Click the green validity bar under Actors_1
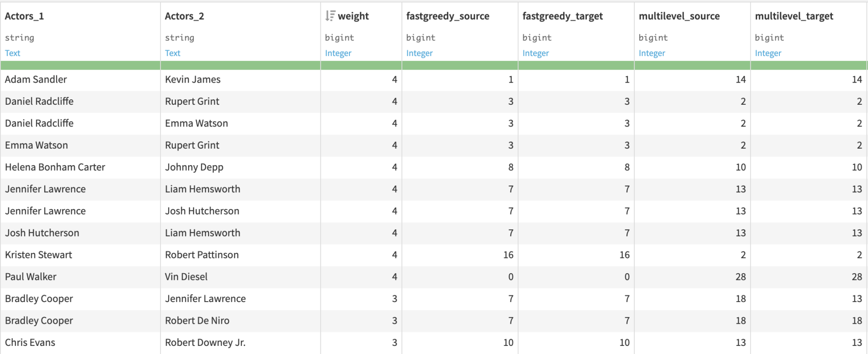The image size is (868, 354). [80, 65]
